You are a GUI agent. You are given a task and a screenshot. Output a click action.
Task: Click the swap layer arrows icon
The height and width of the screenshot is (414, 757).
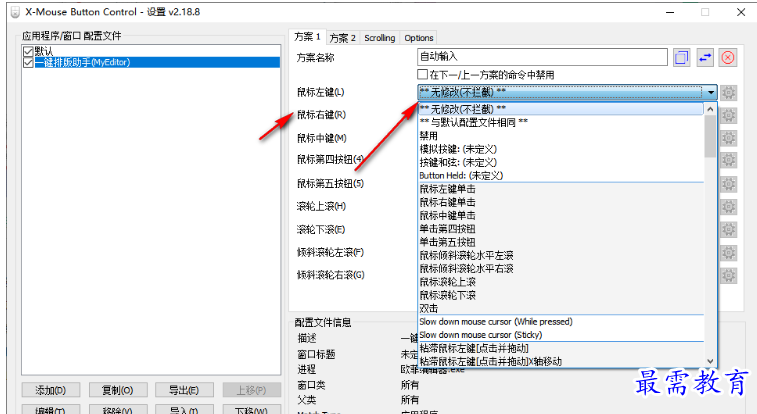click(705, 57)
